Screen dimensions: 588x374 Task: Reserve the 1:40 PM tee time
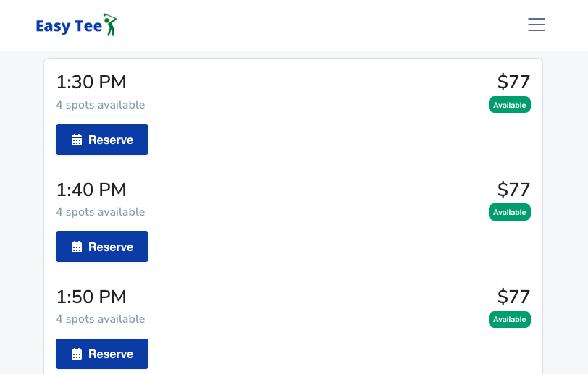[x=102, y=247]
